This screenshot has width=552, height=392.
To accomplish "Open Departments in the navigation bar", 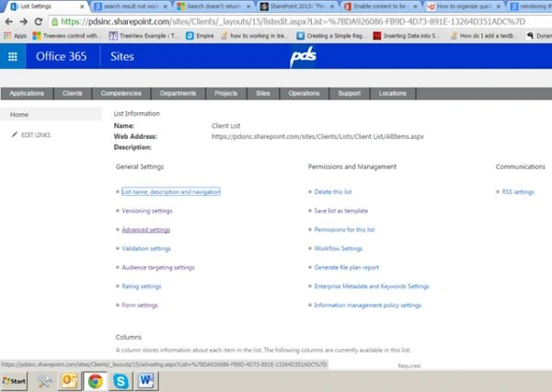I will coord(178,93).
